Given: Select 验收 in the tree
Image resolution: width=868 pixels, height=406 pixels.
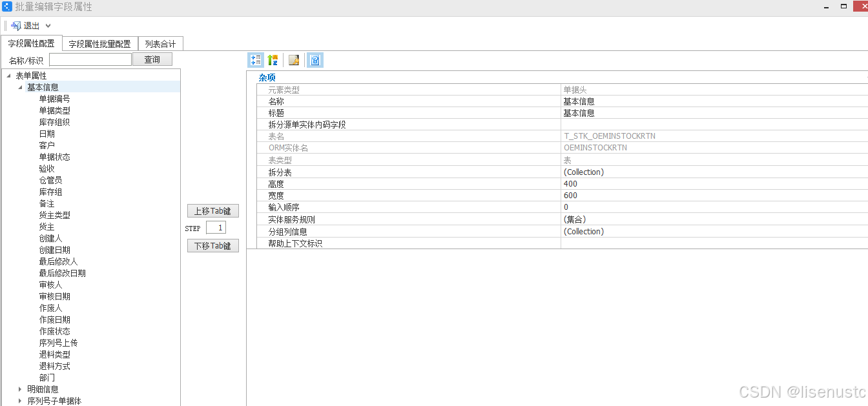Looking at the screenshot, I should pyautogui.click(x=46, y=168).
